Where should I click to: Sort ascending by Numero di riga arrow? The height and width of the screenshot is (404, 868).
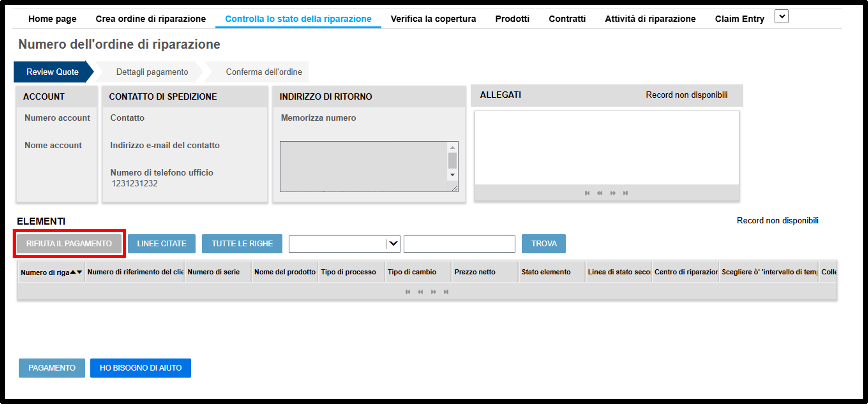click(73, 272)
